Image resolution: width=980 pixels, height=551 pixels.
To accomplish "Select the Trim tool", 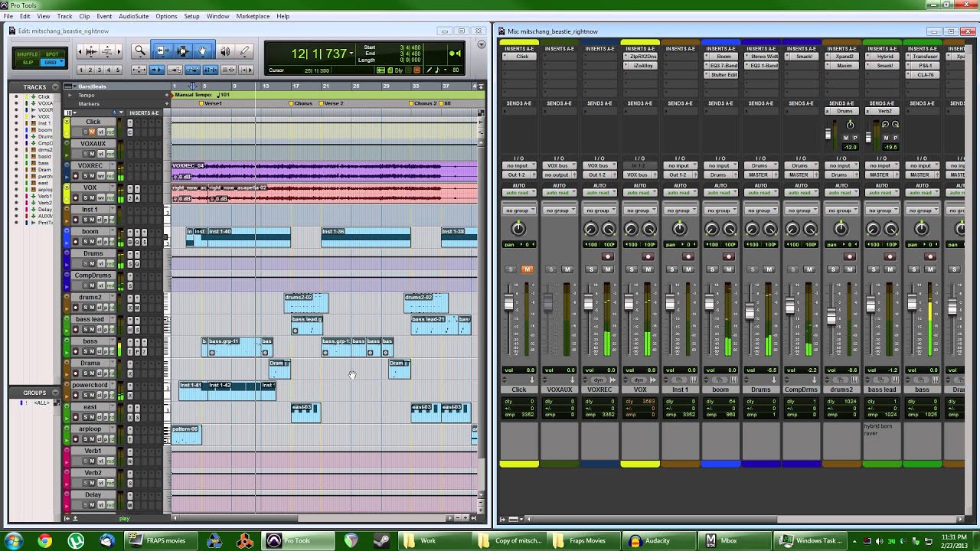I will coord(162,51).
